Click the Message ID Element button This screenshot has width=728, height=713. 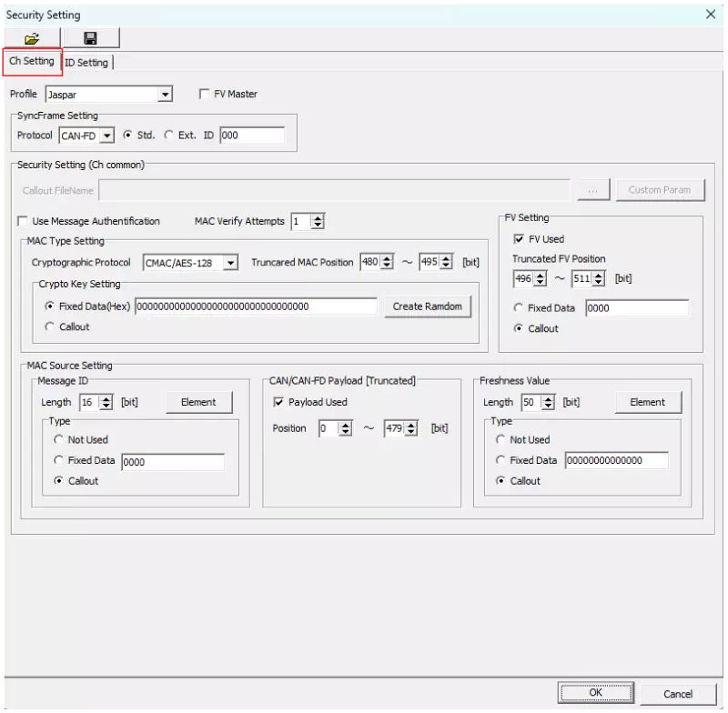pos(198,402)
